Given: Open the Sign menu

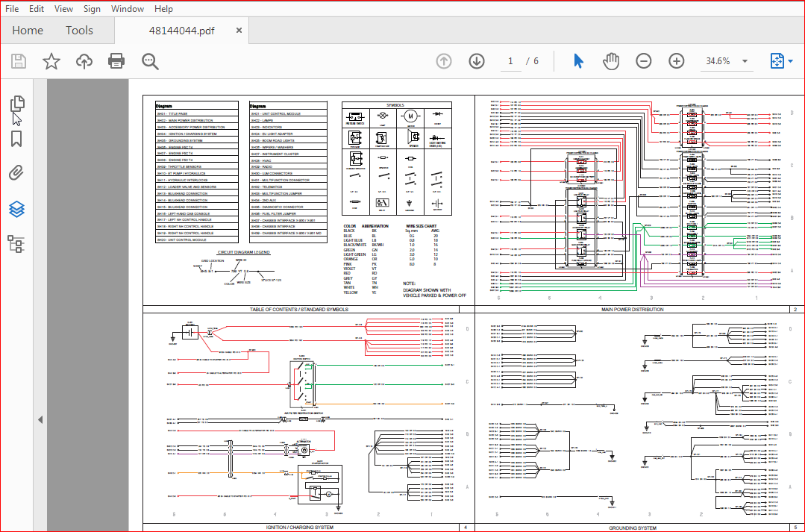Looking at the screenshot, I should click(92, 9).
